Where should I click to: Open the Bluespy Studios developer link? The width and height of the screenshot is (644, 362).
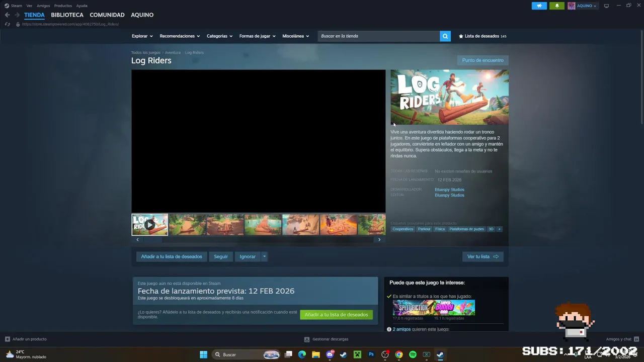point(449,190)
